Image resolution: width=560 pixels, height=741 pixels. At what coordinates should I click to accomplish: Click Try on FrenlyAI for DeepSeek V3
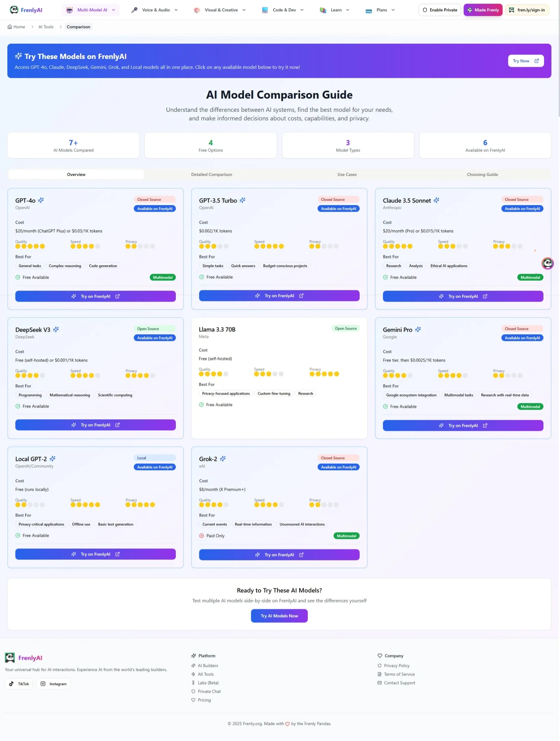[95, 425]
